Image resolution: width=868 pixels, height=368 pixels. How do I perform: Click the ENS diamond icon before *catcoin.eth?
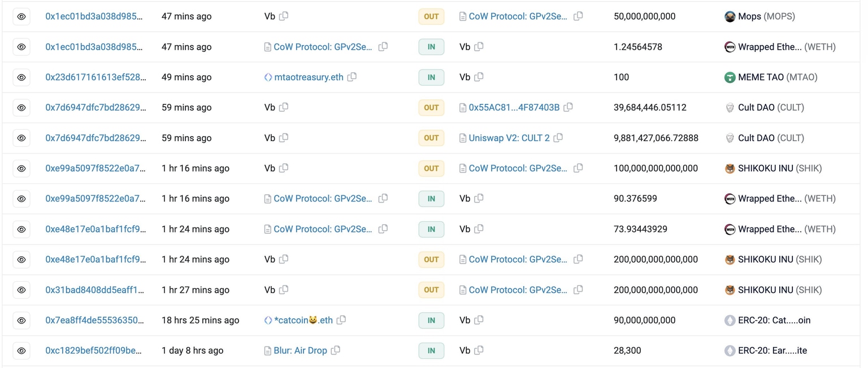268,319
